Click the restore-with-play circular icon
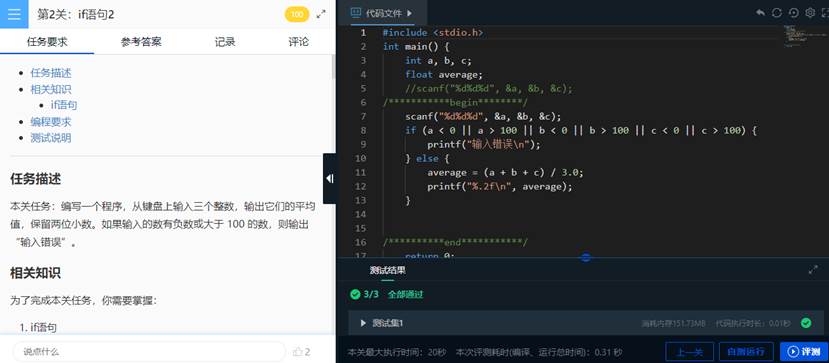This screenshot has height=363, width=829. [x=794, y=13]
